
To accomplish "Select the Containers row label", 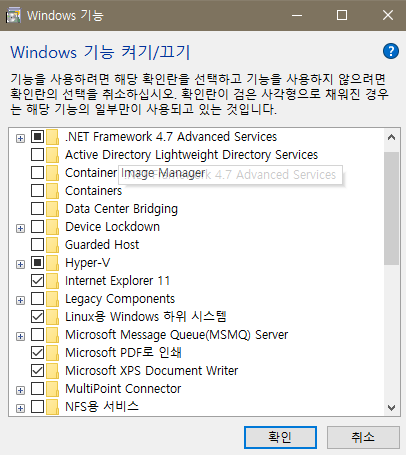I will (94, 191).
